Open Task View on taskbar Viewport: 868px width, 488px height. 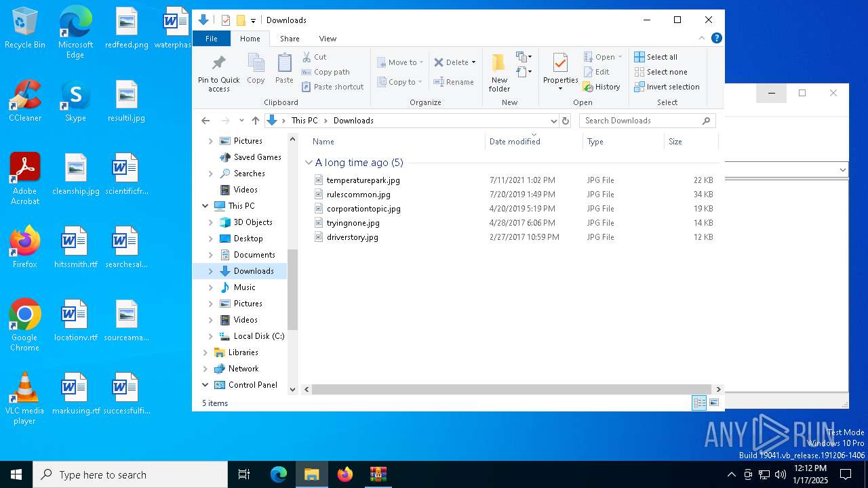(244, 474)
